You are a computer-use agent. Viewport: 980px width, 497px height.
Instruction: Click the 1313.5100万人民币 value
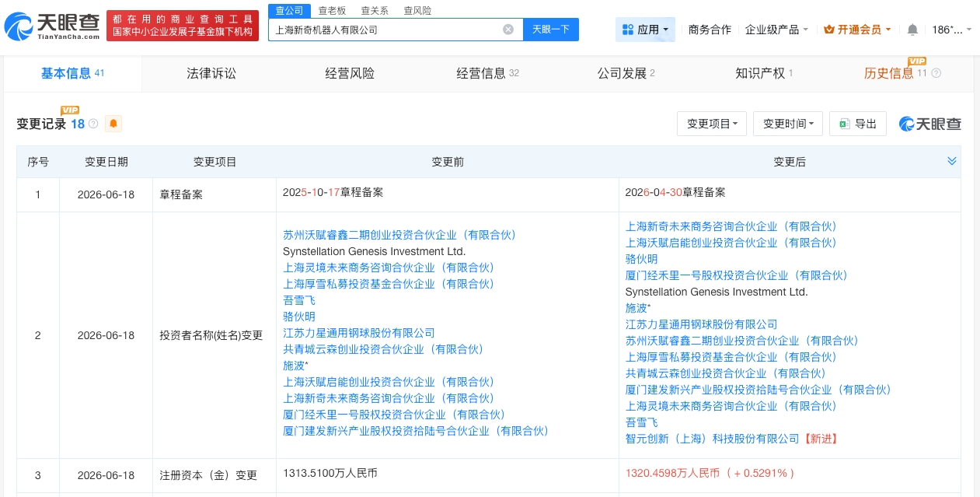pos(330,473)
